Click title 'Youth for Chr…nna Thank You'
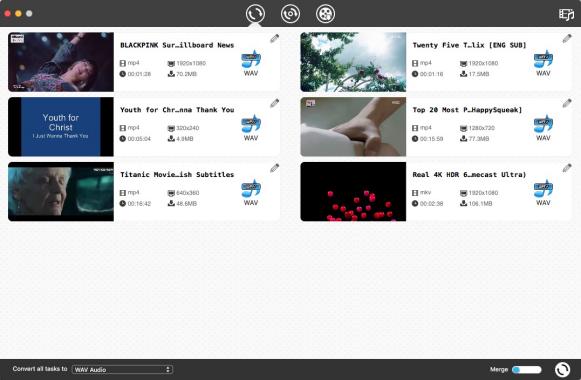Screen dimensions: 581x380 (x=177, y=110)
